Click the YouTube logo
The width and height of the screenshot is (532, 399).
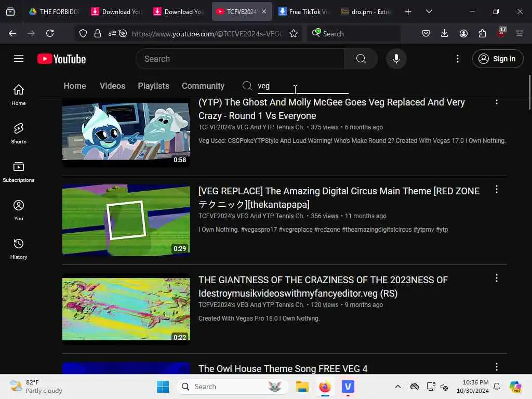[x=61, y=59]
